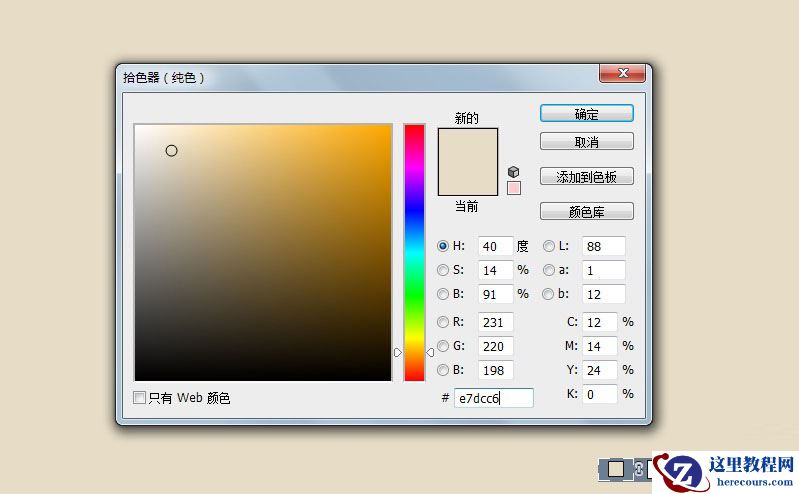Click the circular marker in the color field
The image size is (799, 494).
pyautogui.click(x=172, y=151)
